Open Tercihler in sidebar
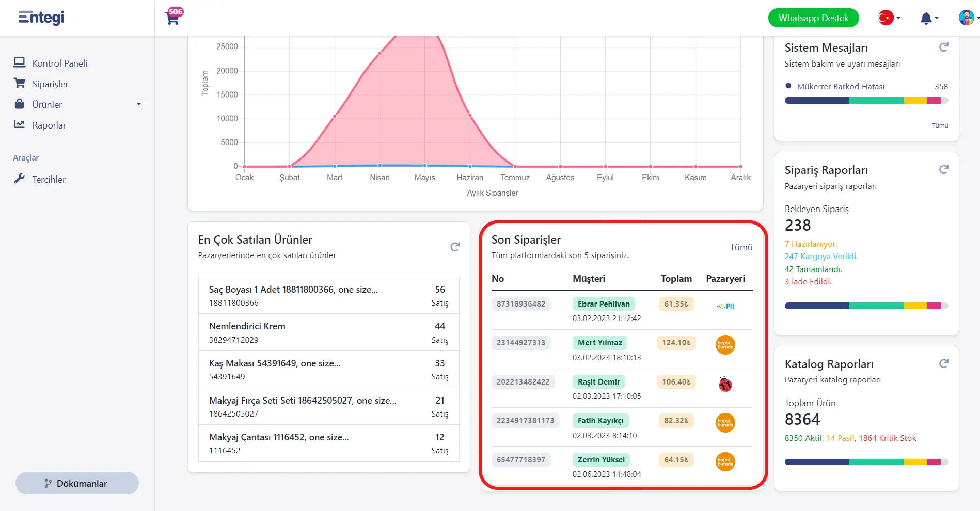This screenshot has height=511, width=980. (x=49, y=179)
